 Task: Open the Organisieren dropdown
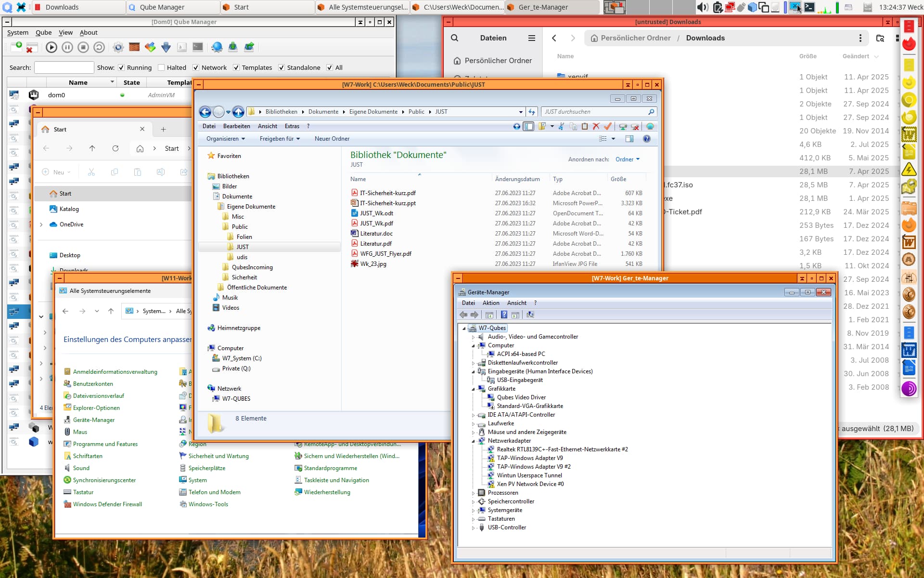coord(225,139)
